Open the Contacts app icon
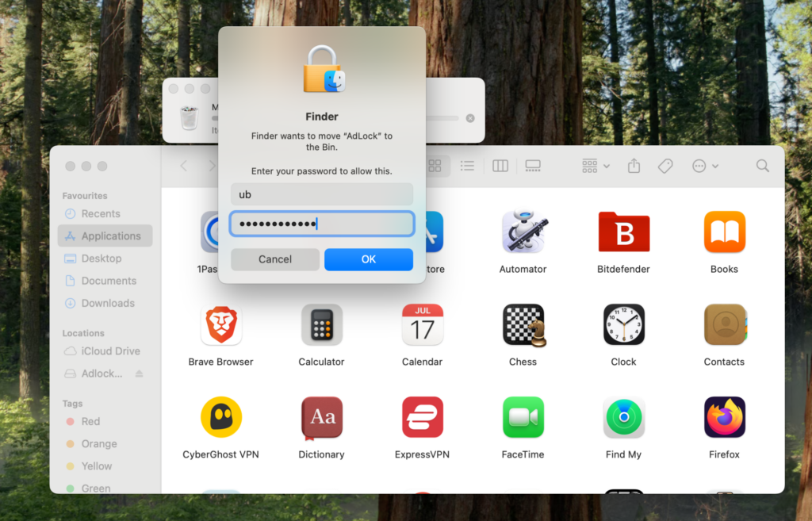Viewport: 812px width, 521px height. coord(725,324)
